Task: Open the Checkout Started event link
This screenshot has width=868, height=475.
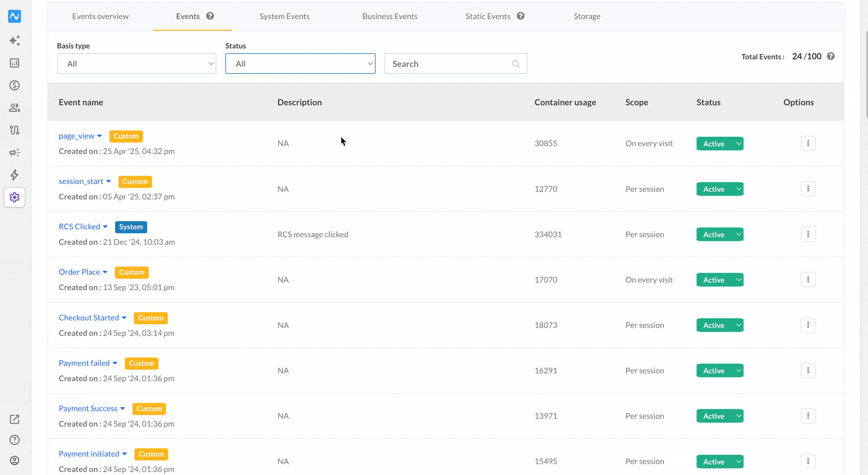Action: pyautogui.click(x=89, y=318)
